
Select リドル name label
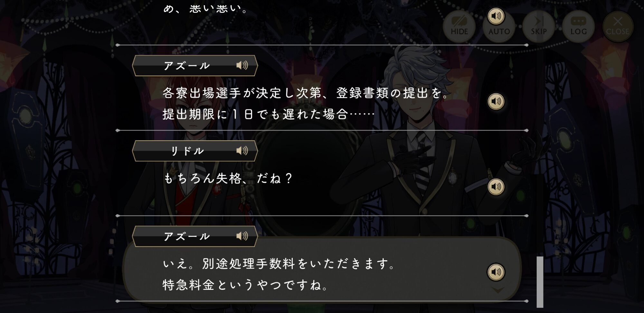[x=187, y=151]
